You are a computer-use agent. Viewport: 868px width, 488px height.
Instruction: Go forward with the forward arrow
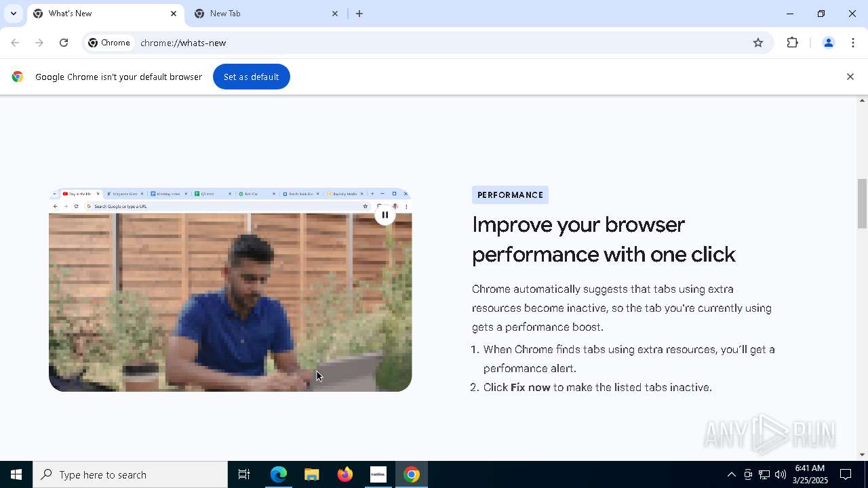(x=39, y=43)
